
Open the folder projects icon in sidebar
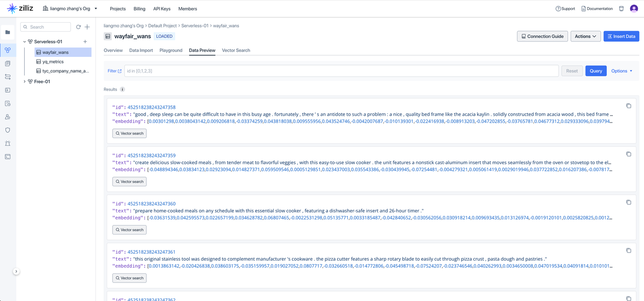coord(8,32)
